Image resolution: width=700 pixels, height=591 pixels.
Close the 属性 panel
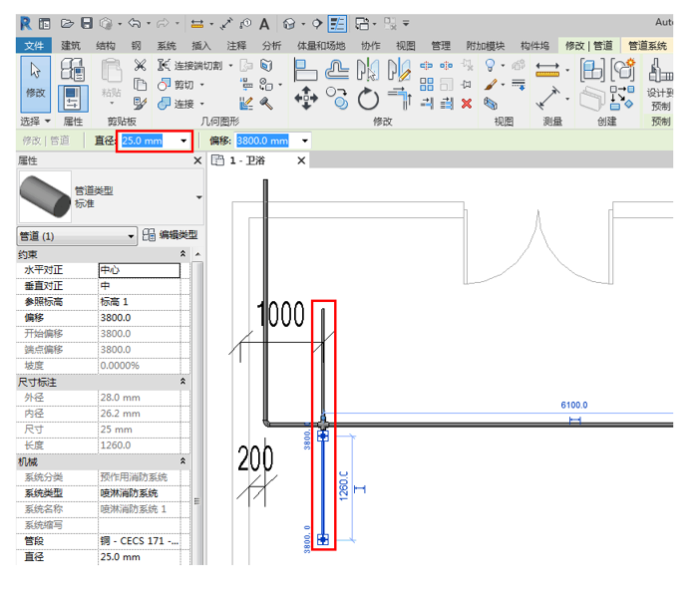click(197, 160)
